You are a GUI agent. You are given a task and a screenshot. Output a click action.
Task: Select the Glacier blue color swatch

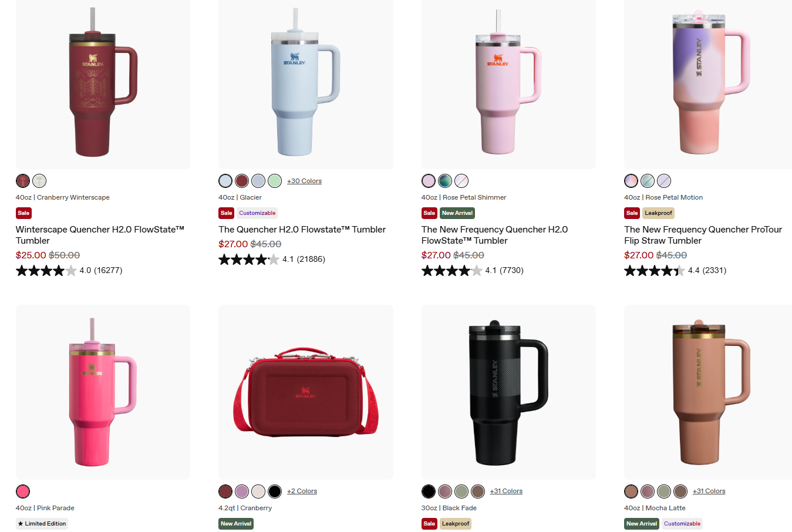pos(225,181)
